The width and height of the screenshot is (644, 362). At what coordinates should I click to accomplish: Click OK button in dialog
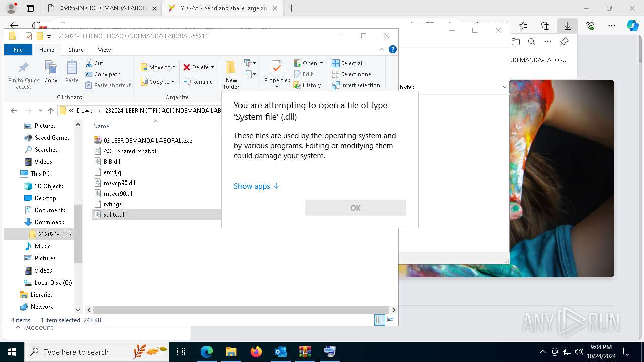click(x=355, y=208)
